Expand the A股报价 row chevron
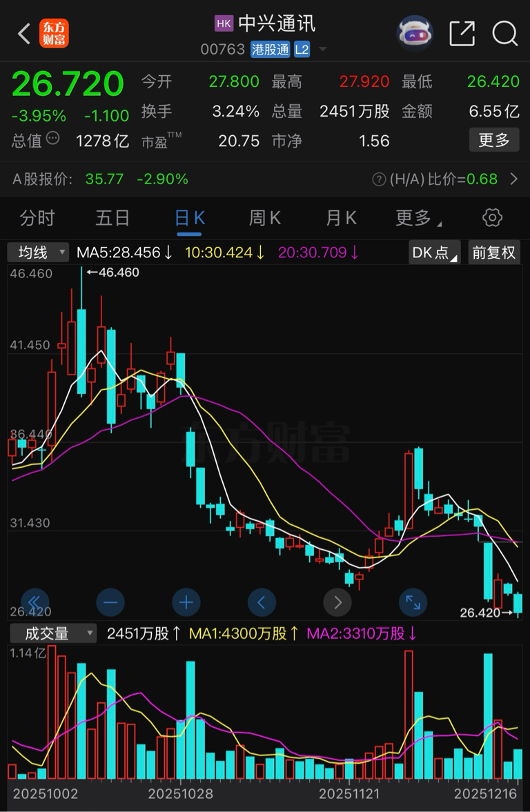The width and height of the screenshot is (530, 812). (514, 179)
